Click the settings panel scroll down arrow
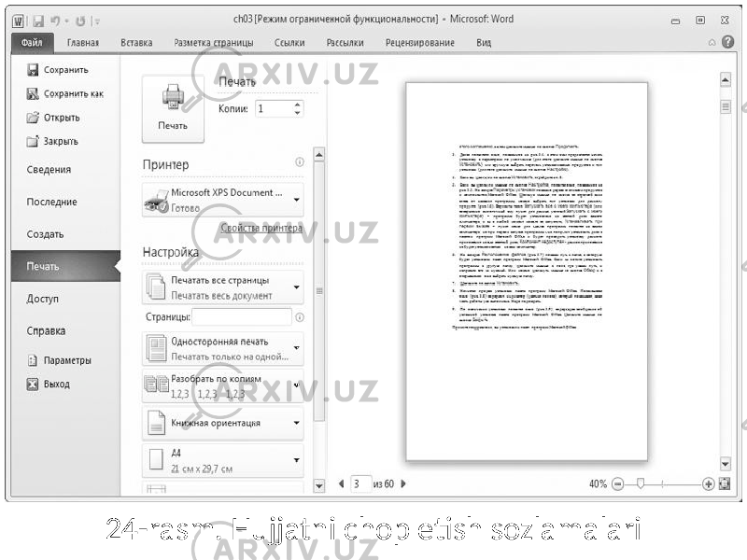747x560 pixels. click(x=319, y=485)
